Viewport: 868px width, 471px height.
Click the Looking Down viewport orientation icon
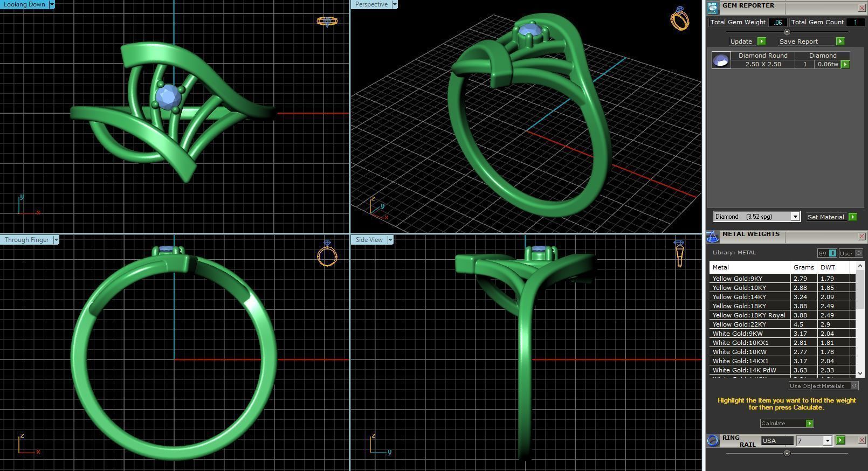click(x=327, y=21)
